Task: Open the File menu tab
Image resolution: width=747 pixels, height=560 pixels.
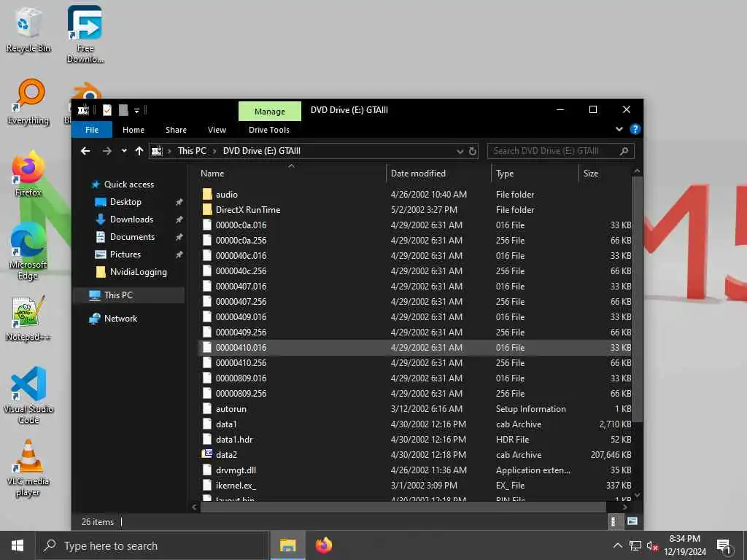Action: pyautogui.click(x=92, y=130)
